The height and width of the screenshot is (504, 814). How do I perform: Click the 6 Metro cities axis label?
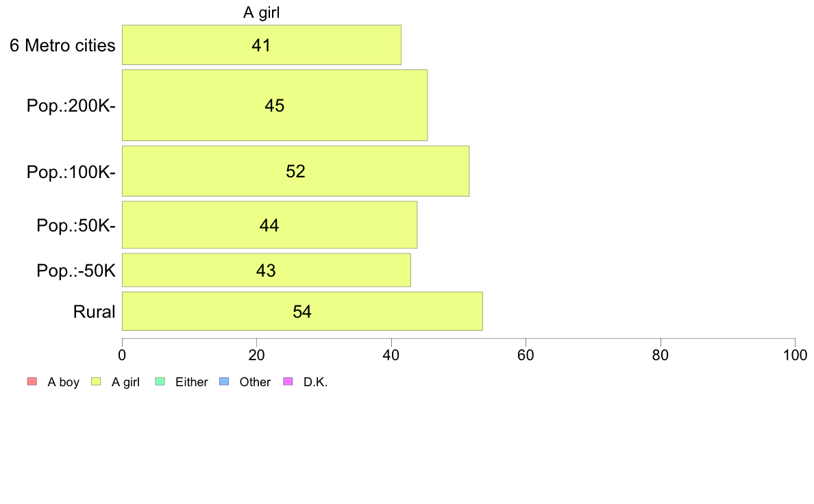[x=62, y=45]
